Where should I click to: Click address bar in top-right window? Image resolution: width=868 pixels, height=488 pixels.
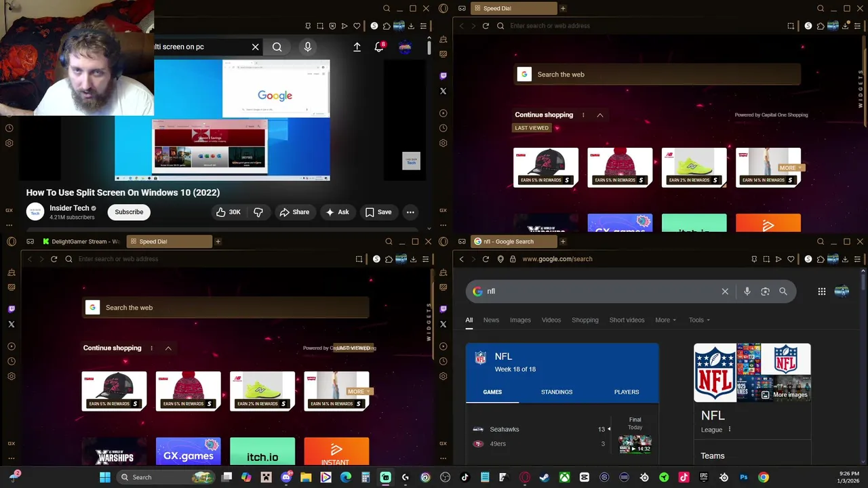coord(637,26)
